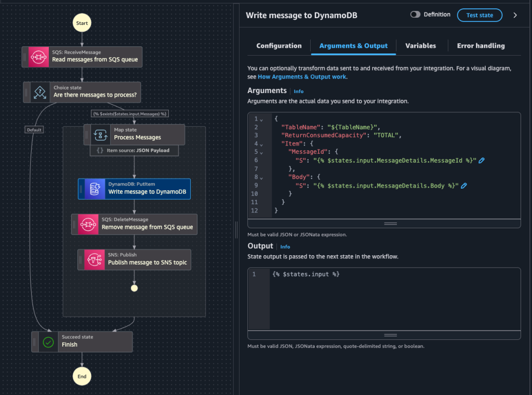Open the How Arguments & Output work link
Screen dimensions: 532x395
click(302, 76)
